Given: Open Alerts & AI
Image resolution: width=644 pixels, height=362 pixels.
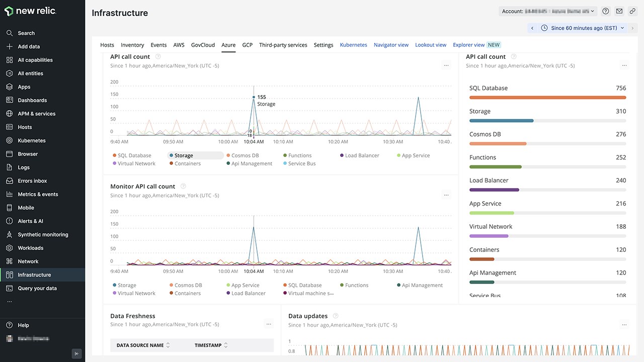Looking at the screenshot, I should [30, 221].
